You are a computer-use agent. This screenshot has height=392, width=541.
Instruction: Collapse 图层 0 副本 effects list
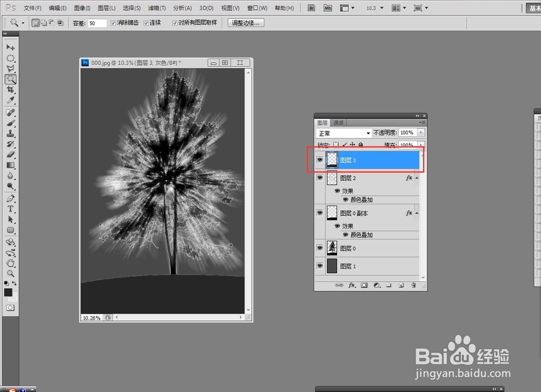[x=417, y=213]
